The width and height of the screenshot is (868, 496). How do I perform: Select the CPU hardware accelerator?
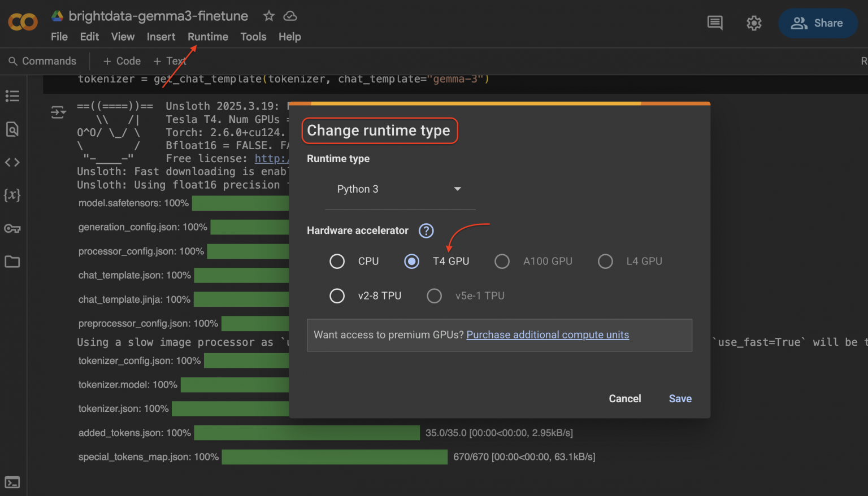coord(337,261)
